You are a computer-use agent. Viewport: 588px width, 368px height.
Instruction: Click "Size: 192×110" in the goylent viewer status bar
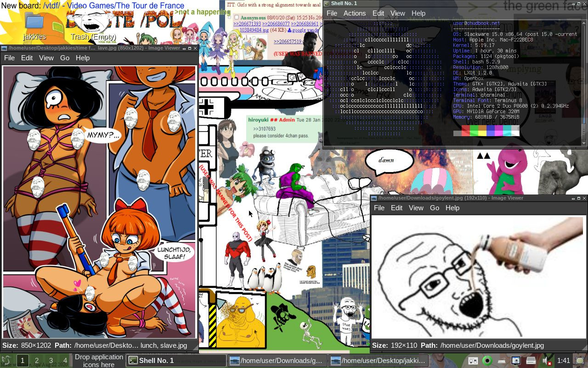[x=395, y=345]
